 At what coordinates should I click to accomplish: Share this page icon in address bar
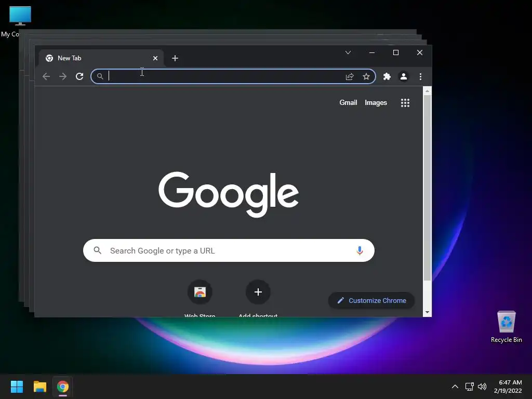[x=350, y=76]
